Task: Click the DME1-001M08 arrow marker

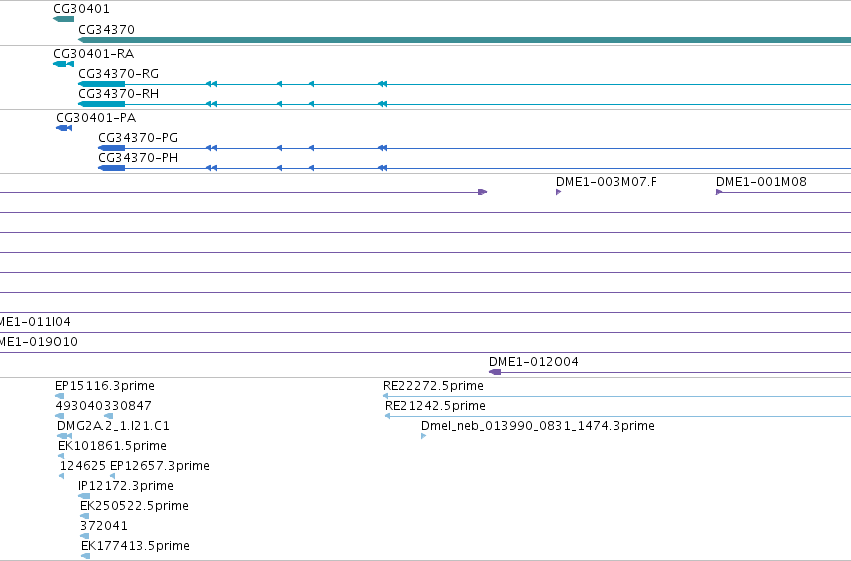Action: click(719, 192)
